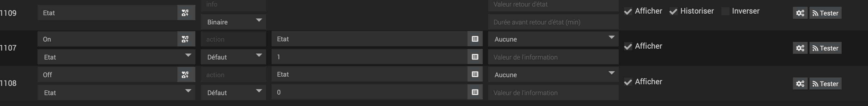
Task: Open list picker next to On's Etat field
Action: click(x=475, y=39)
